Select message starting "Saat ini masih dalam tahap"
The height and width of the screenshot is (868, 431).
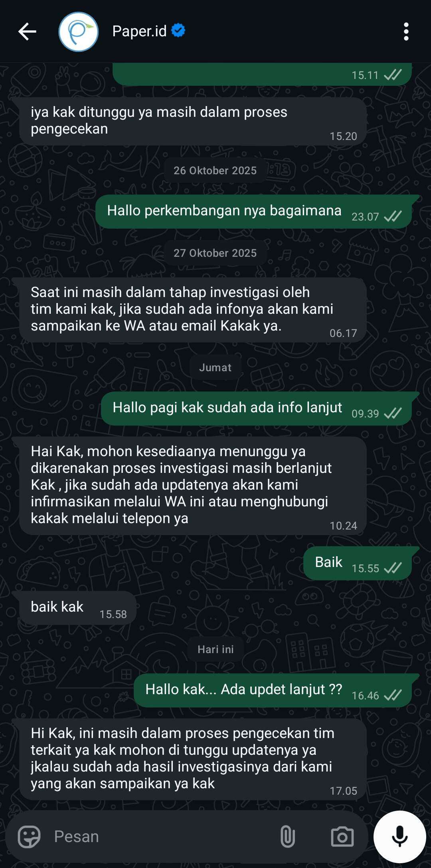point(193,310)
